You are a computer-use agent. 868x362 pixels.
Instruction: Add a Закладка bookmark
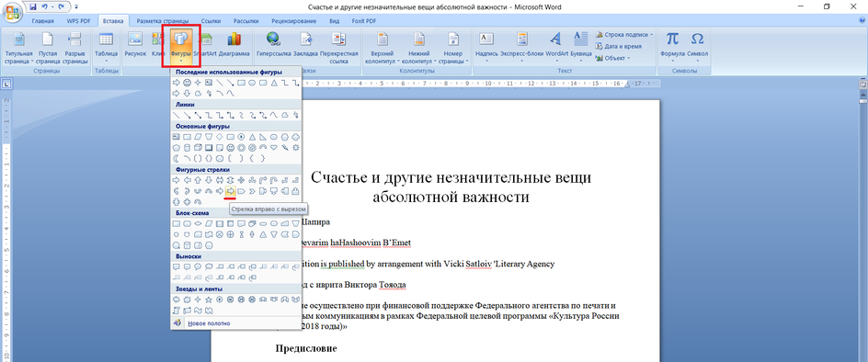(x=305, y=45)
